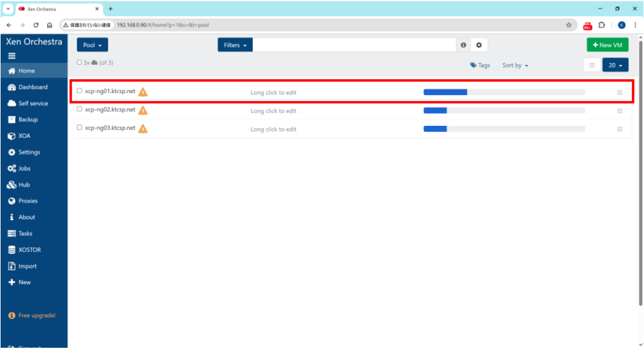
Task: Click the green New VM button
Action: [606, 45]
